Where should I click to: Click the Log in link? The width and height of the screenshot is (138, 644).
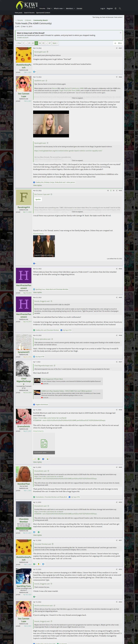103,8
